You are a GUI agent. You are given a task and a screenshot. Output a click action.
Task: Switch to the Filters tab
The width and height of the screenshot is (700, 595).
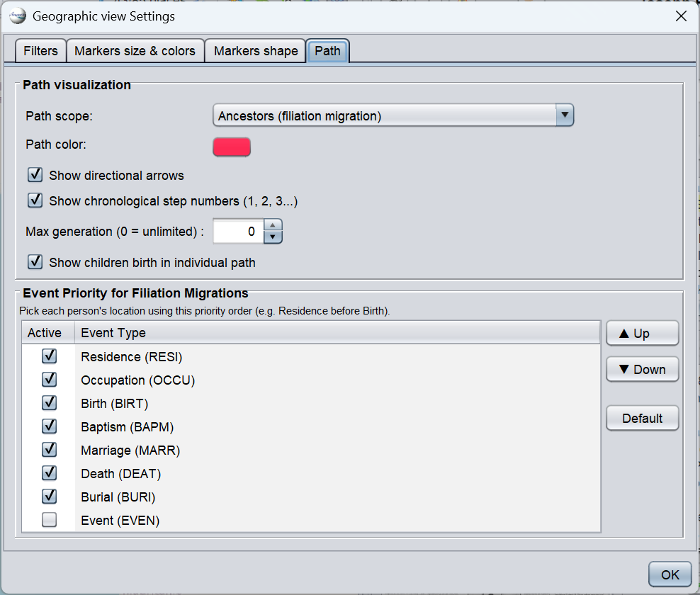point(40,51)
